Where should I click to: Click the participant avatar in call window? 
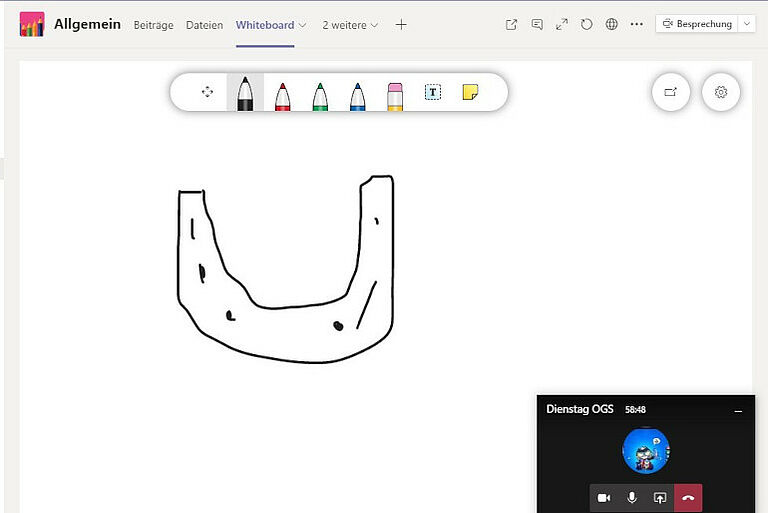coord(646,450)
